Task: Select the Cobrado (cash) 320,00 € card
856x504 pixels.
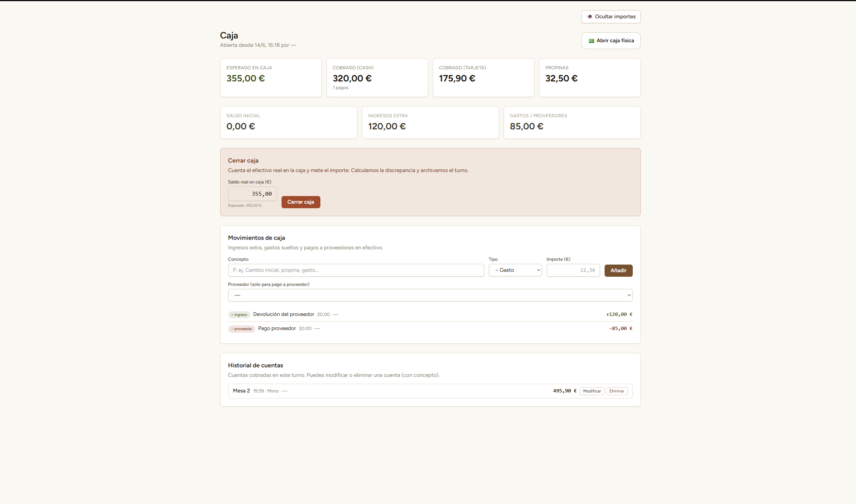Action: click(x=377, y=78)
